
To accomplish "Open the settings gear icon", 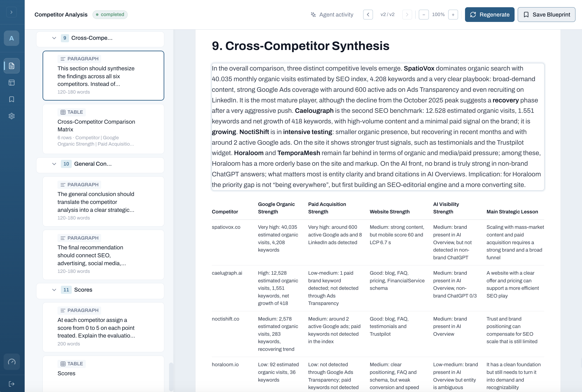I will (x=12, y=116).
